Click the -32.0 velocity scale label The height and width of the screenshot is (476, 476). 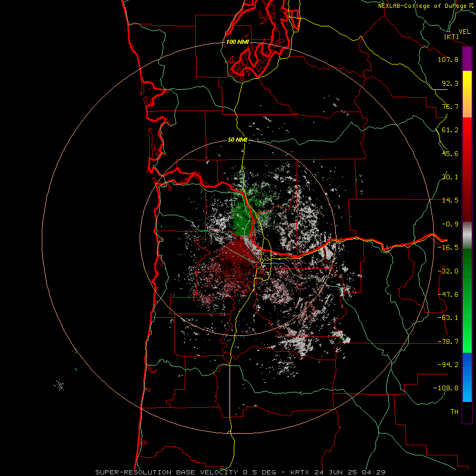[448, 271]
